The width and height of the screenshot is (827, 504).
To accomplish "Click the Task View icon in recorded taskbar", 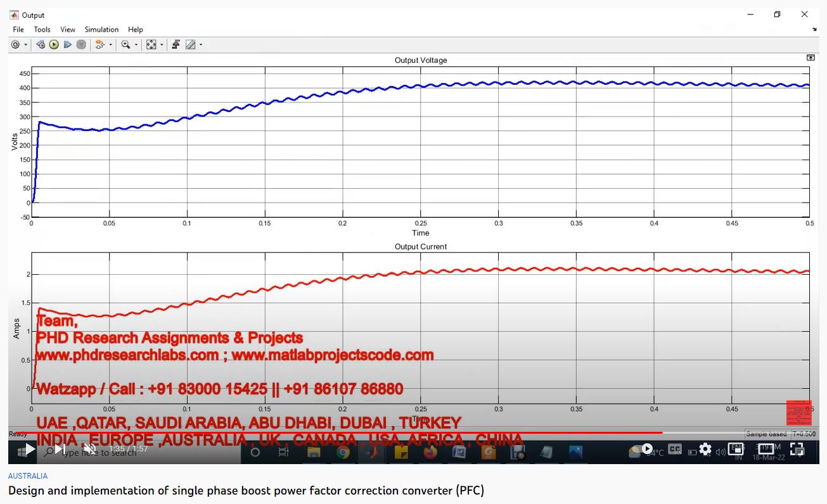I will (284, 452).
